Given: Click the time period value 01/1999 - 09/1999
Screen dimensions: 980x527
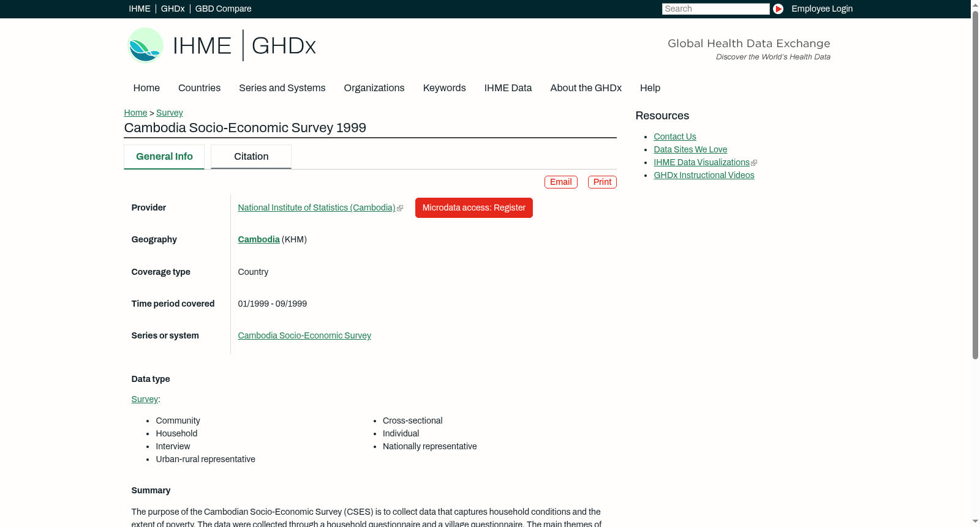Looking at the screenshot, I should click(273, 304).
